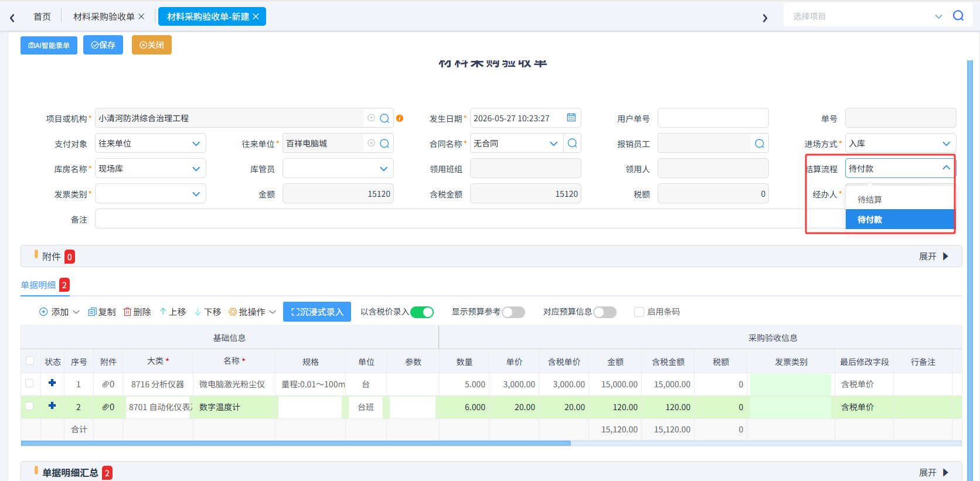This screenshot has height=481, width=980.
Task: Expand the 附件 section with 展开
Action: (x=934, y=257)
